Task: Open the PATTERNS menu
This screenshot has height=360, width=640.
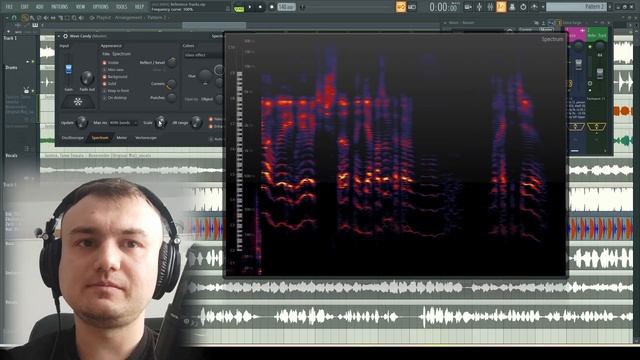Action: (x=60, y=7)
